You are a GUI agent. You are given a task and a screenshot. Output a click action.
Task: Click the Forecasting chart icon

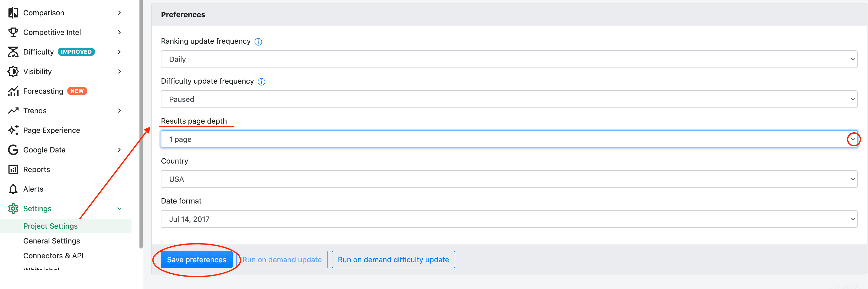pyautogui.click(x=13, y=91)
